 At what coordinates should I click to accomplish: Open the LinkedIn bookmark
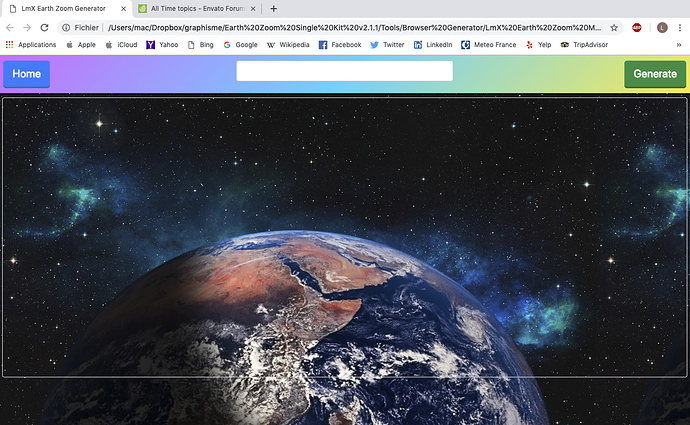click(433, 44)
